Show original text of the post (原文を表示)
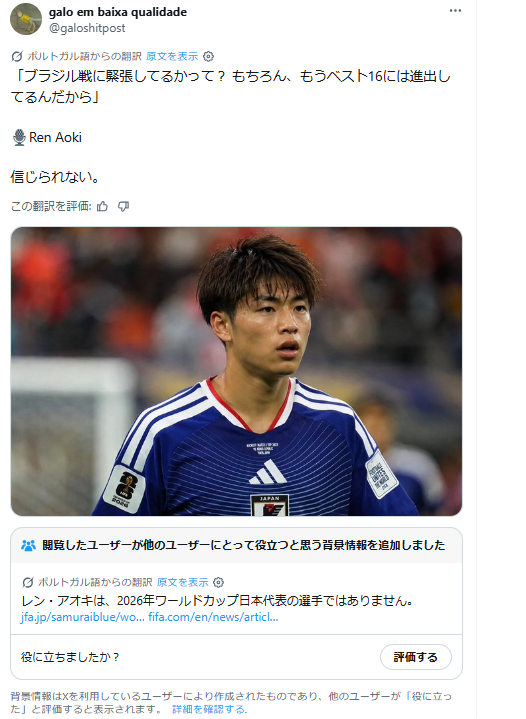The height and width of the screenshot is (719, 526). pos(172,56)
